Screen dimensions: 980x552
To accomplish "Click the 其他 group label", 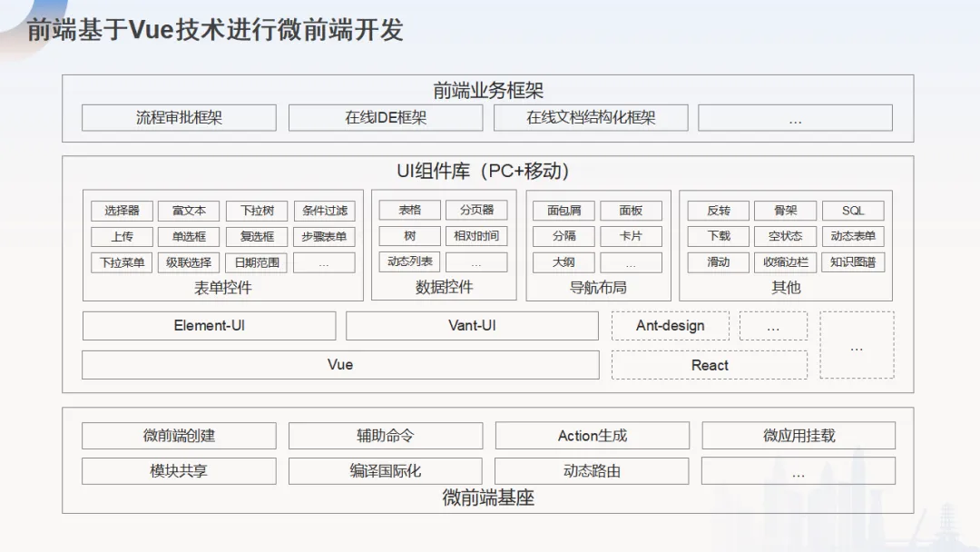I will tap(786, 288).
